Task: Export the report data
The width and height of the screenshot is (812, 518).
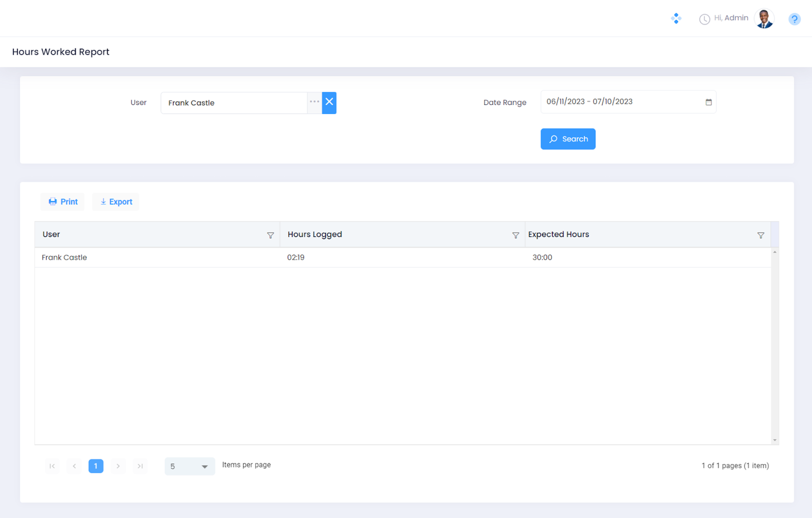Action: [x=116, y=202]
